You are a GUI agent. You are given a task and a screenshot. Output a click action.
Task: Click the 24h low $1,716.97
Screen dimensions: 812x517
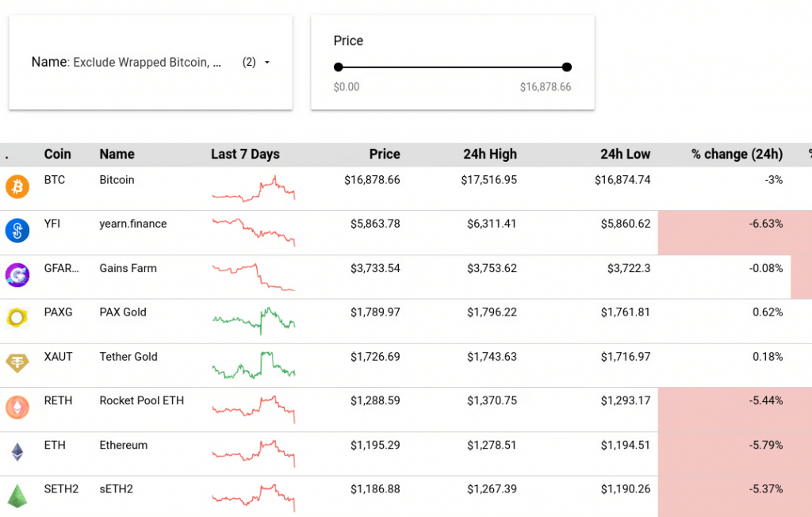pos(626,357)
